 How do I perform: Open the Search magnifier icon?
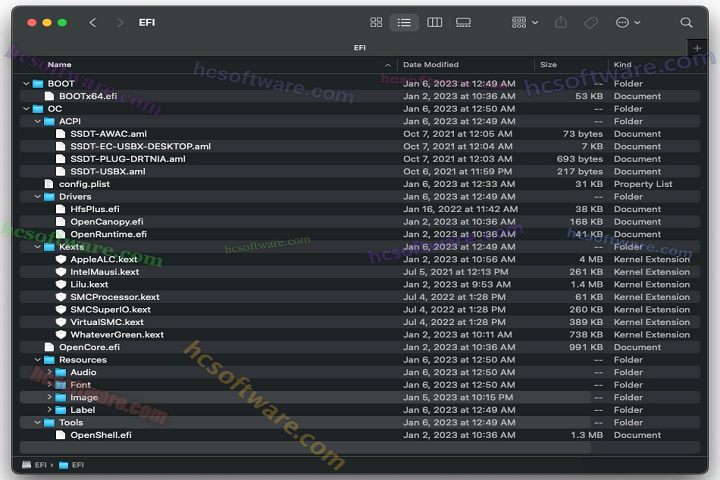[686, 22]
